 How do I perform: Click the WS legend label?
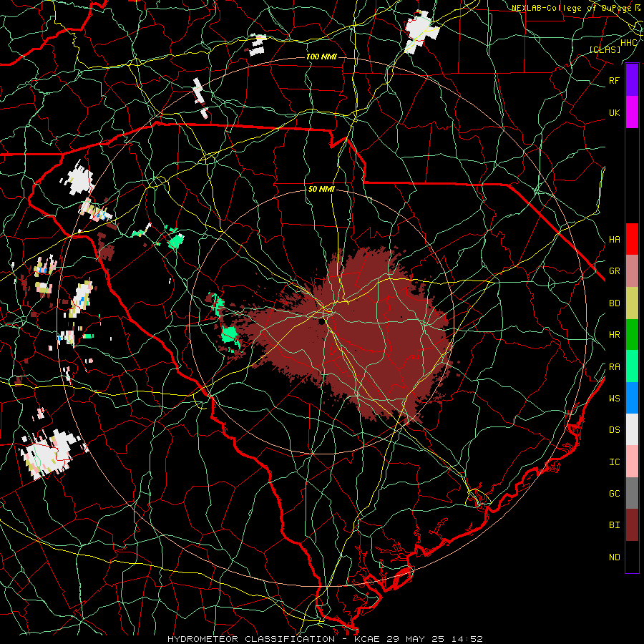[x=614, y=398]
